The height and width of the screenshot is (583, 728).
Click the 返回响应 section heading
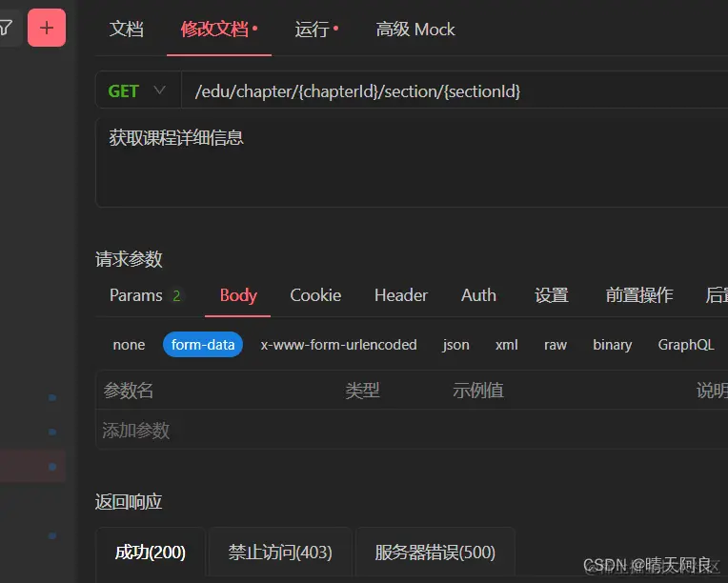(x=129, y=502)
